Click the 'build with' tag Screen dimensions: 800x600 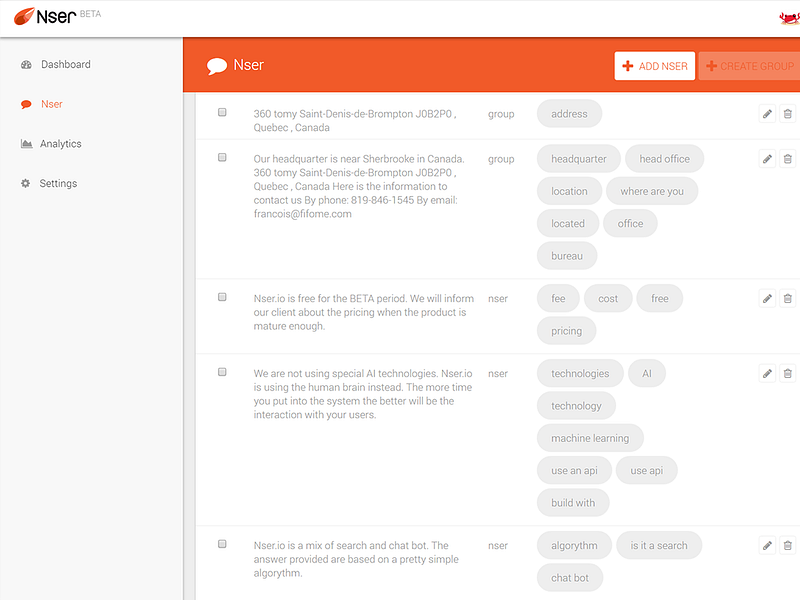click(573, 503)
